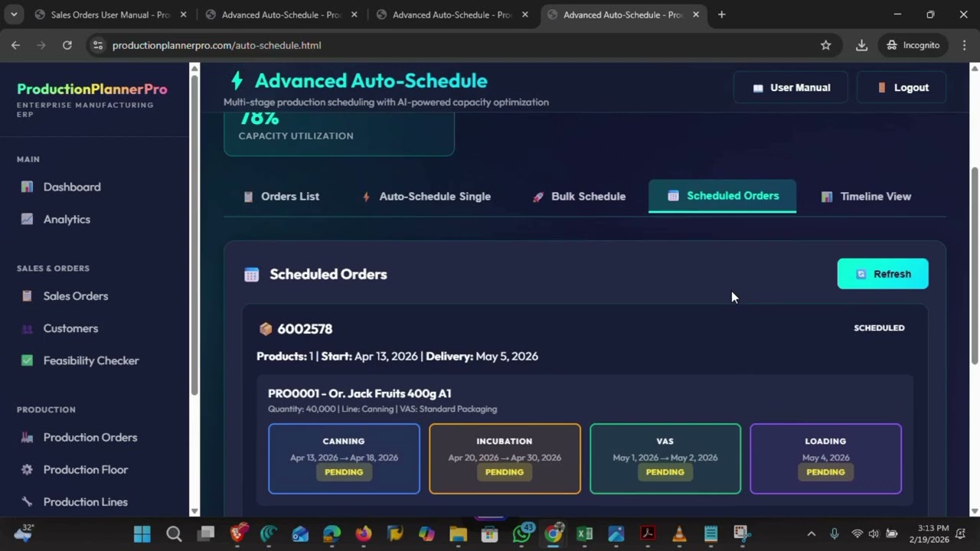Switch to the Orders List tab
This screenshot has height=551, width=980.
tap(281, 197)
